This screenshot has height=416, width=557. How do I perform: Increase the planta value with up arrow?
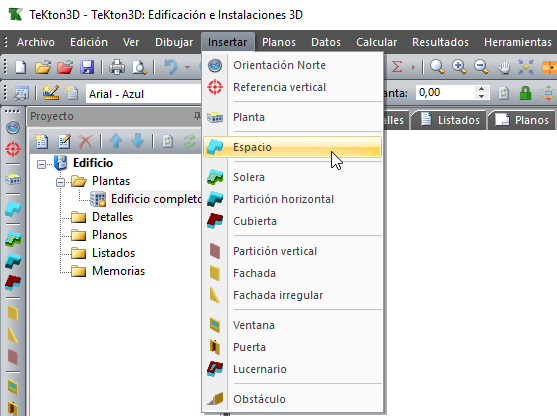(x=481, y=89)
